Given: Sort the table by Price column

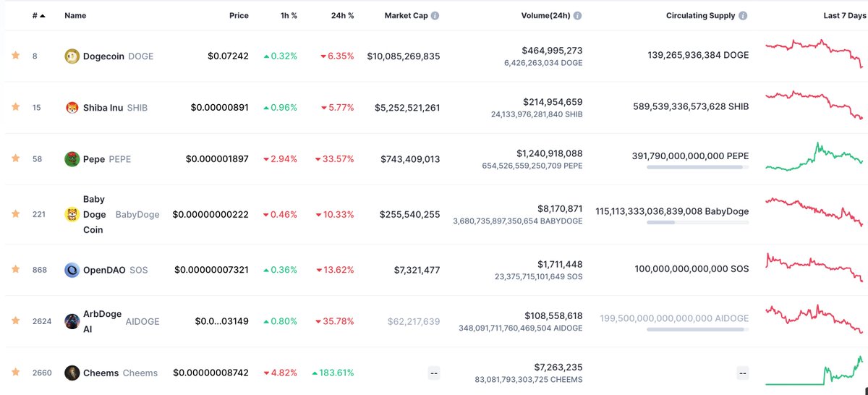Looking at the screenshot, I should [x=239, y=15].
